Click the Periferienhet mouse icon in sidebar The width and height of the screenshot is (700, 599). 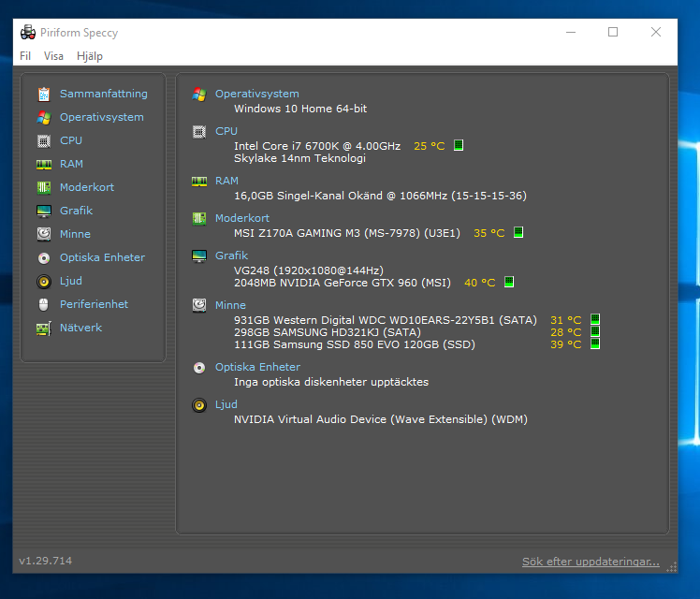point(44,304)
